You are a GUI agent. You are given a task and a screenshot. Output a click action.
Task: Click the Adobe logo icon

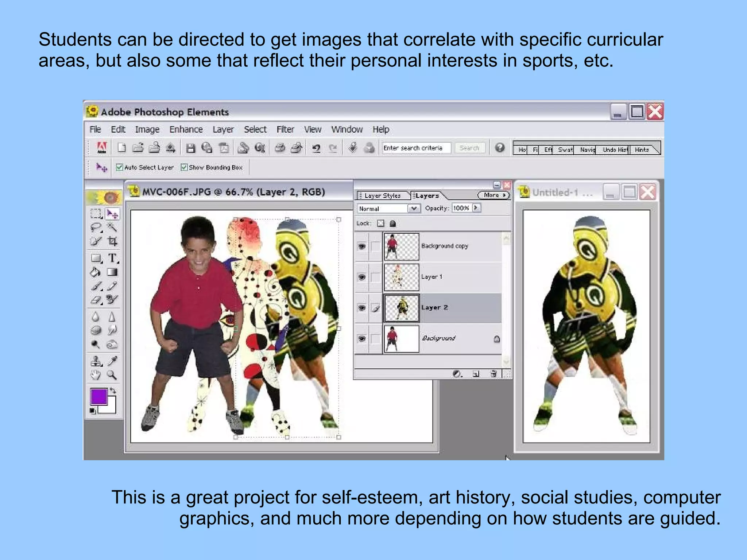[x=102, y=147]
